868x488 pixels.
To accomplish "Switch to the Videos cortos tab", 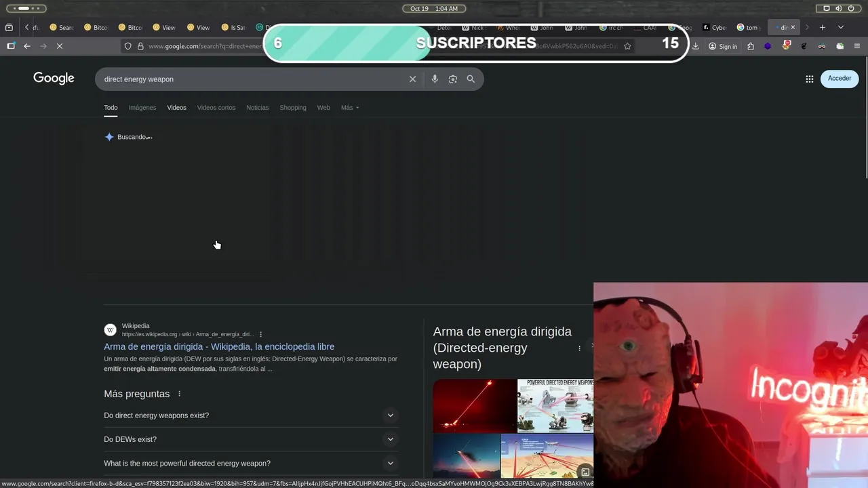I will (216, 108).
